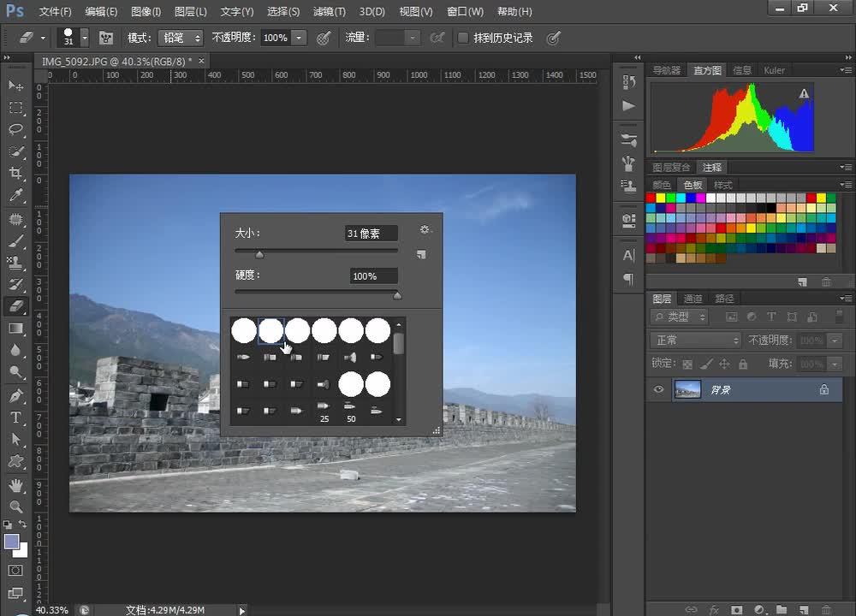Select second round brush preset

coord(270,330)
